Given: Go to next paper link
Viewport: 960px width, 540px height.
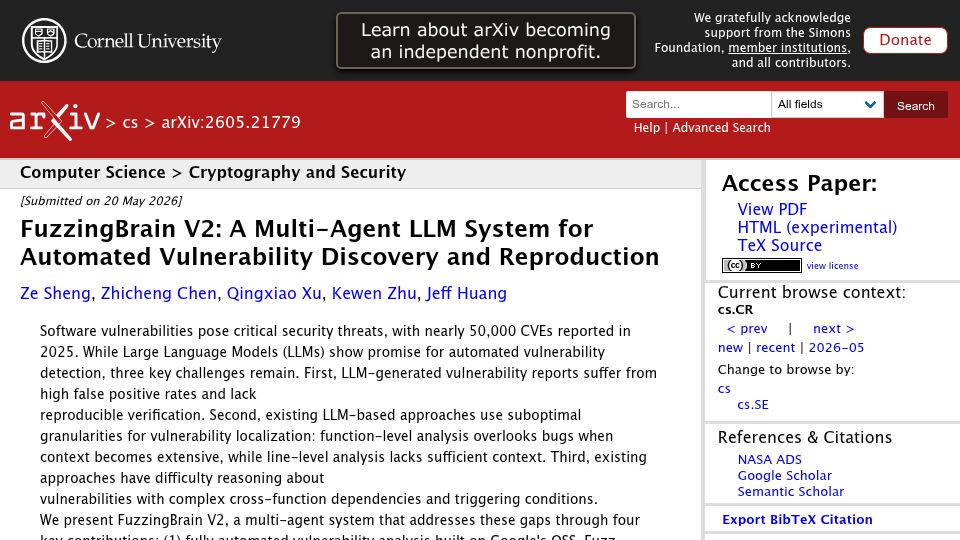Looking at the screenshot, I should point(833,329).
